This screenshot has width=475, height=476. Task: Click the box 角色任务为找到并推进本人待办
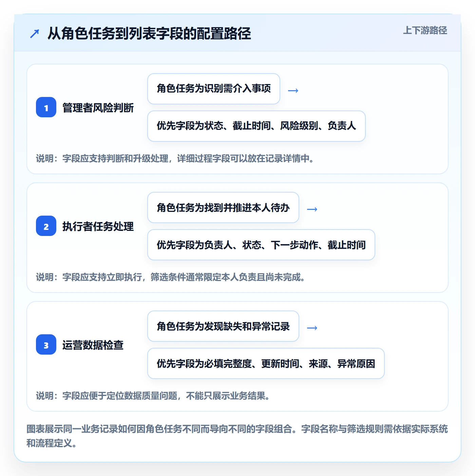point(223,207)
